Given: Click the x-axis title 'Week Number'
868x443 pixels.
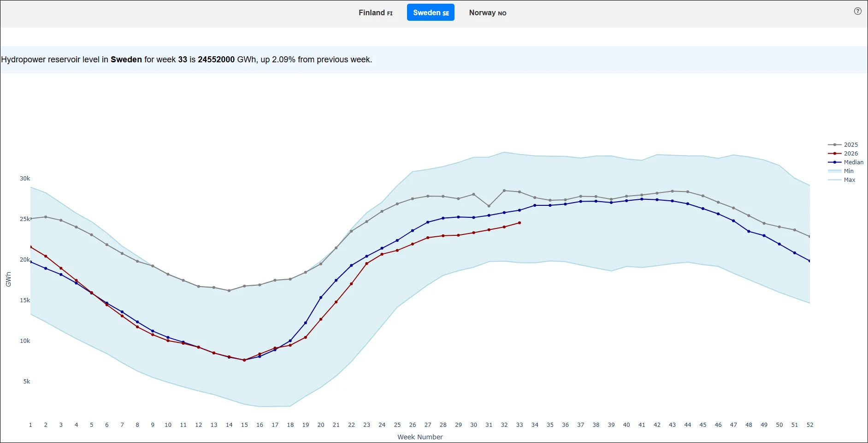Looking at the screenshot, I should click(420, 437).
